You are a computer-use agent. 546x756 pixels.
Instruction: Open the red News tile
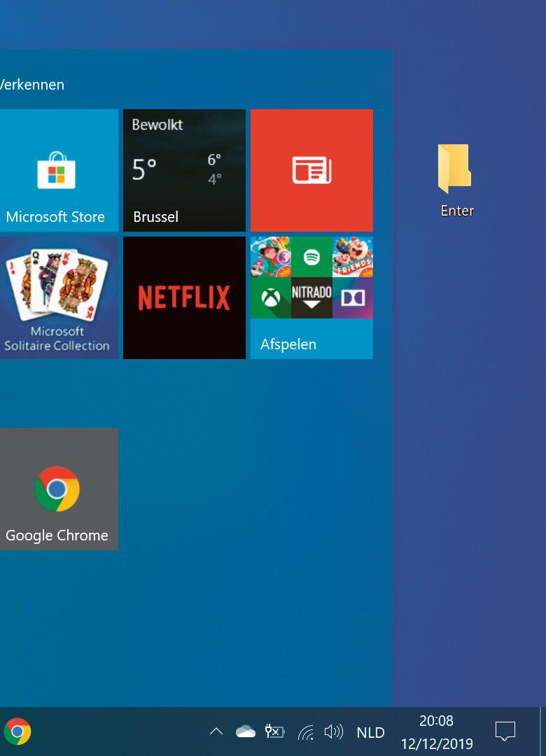(x=311, y=170)
